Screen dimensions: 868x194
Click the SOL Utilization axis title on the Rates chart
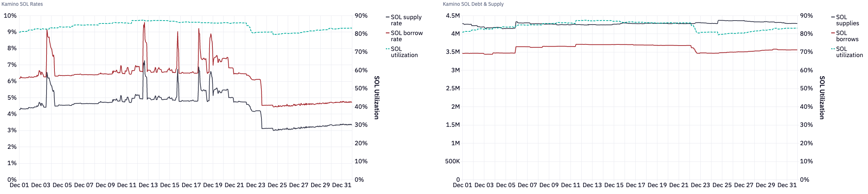tap(376, 98)
